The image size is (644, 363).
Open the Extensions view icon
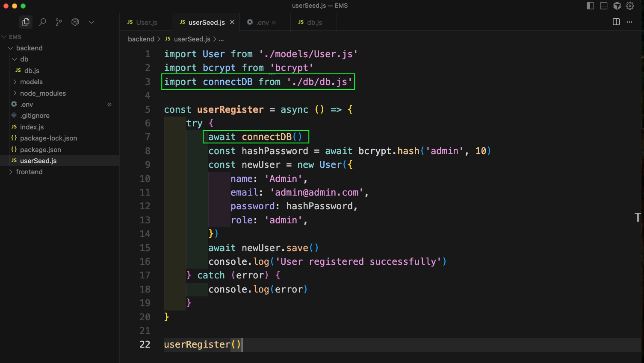coord(75,22)
